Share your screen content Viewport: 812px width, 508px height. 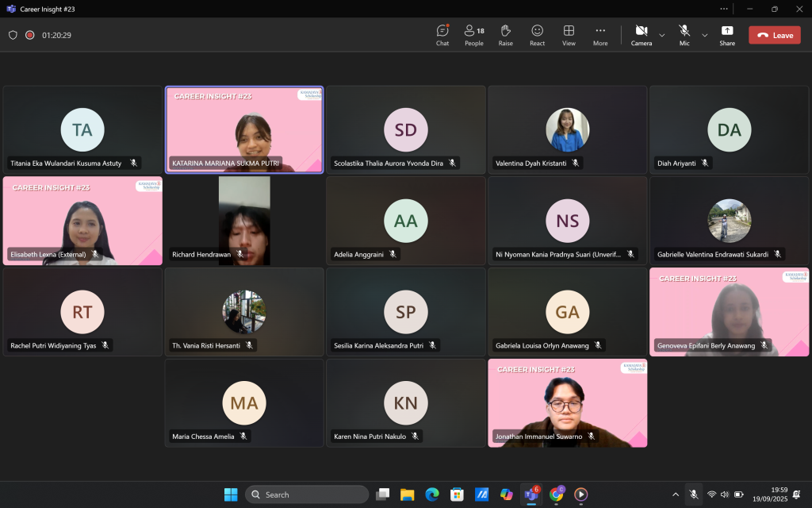click(x=727, y=35)
